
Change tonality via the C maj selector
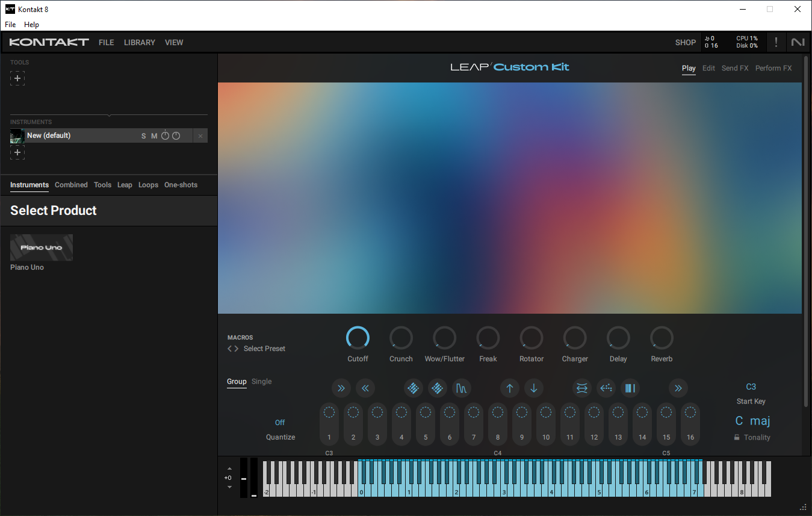752,420
